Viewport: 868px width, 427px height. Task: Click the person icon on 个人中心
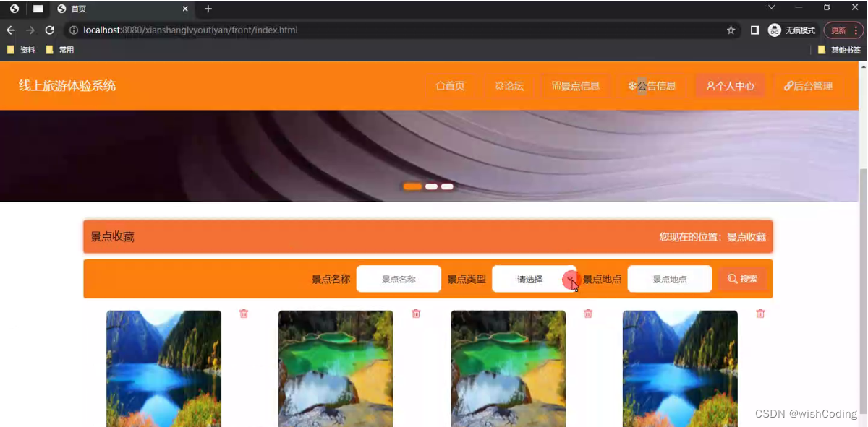(x=711, y=85)
